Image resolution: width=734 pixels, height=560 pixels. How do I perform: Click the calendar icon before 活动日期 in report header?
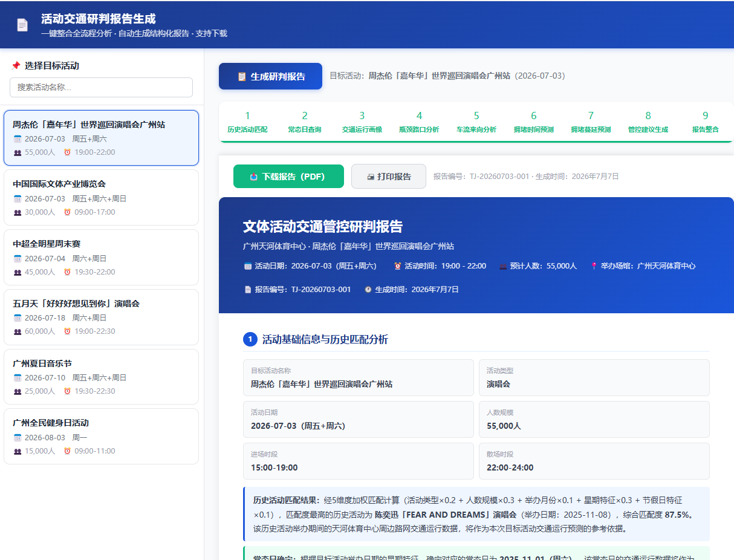[x=248, y=266]
